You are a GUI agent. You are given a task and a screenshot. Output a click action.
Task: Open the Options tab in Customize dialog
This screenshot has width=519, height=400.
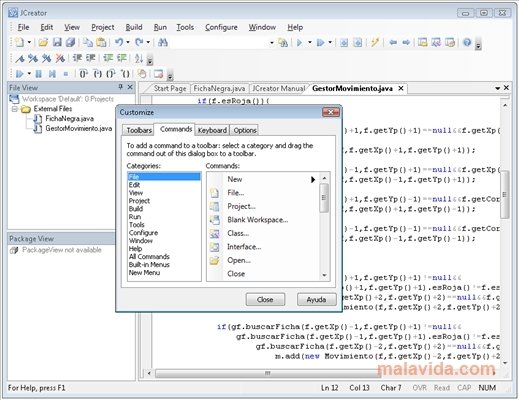(245, 130)
